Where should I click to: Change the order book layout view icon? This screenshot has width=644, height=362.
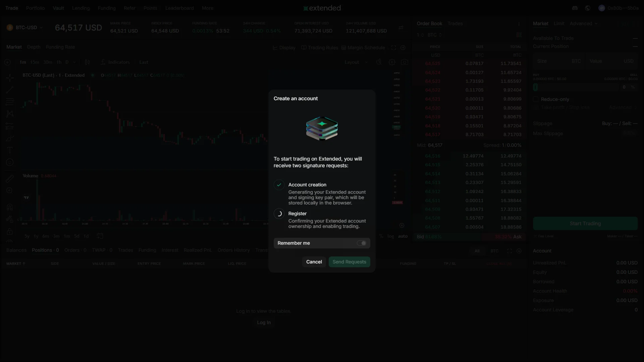click(x=519, y=35)
